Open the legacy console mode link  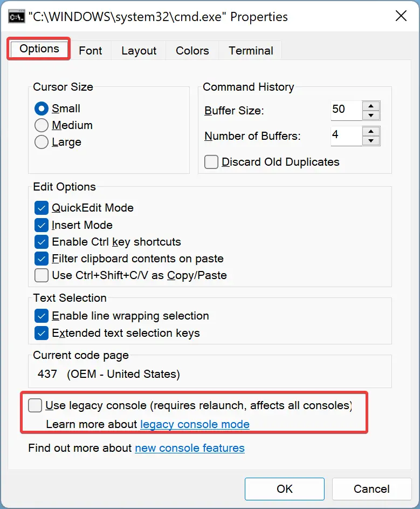[195, 424]
